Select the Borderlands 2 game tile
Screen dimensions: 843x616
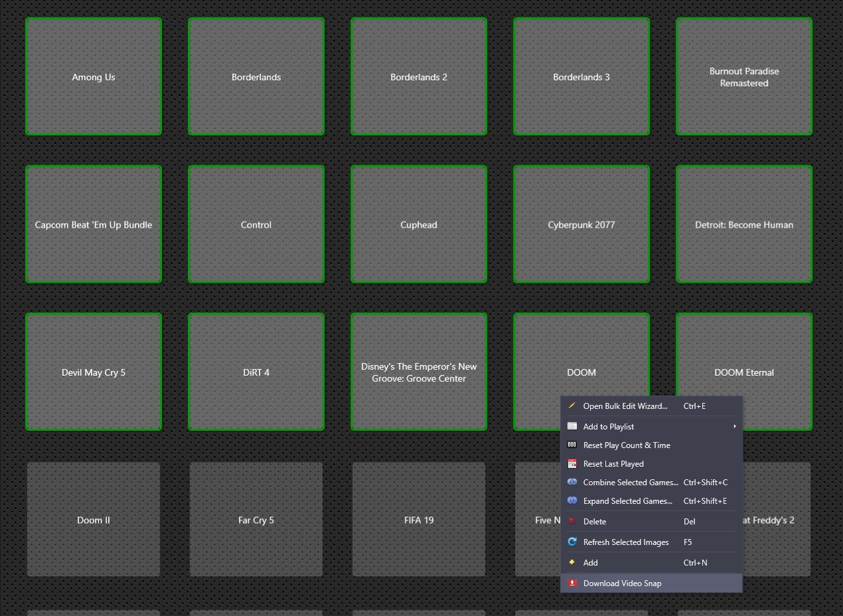click(419, 76)
